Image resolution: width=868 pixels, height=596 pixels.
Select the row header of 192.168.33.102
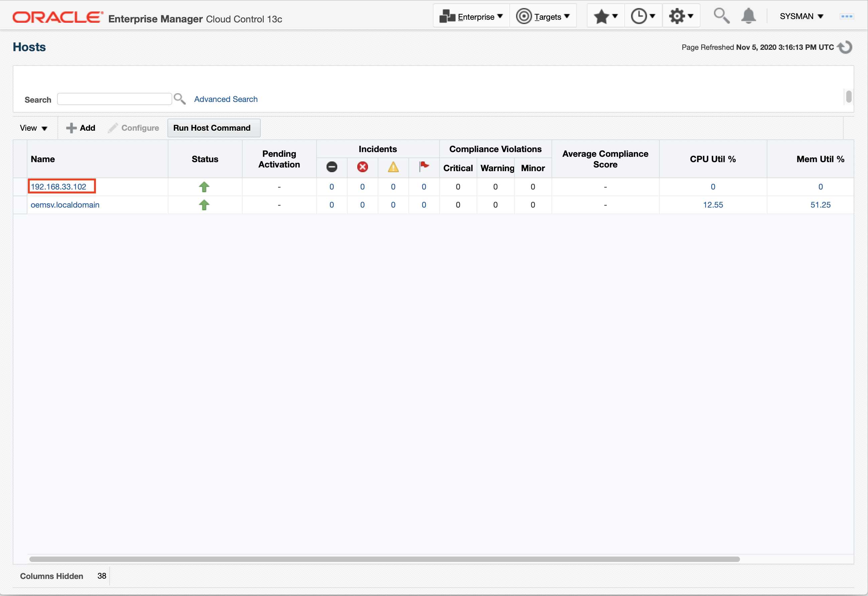pyautogui.click(x=20, y=187)
